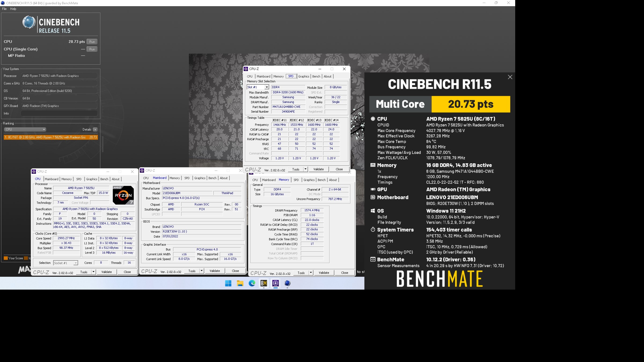Click the Motherboard icon in BenchMate panel

(x=373, y=197)
